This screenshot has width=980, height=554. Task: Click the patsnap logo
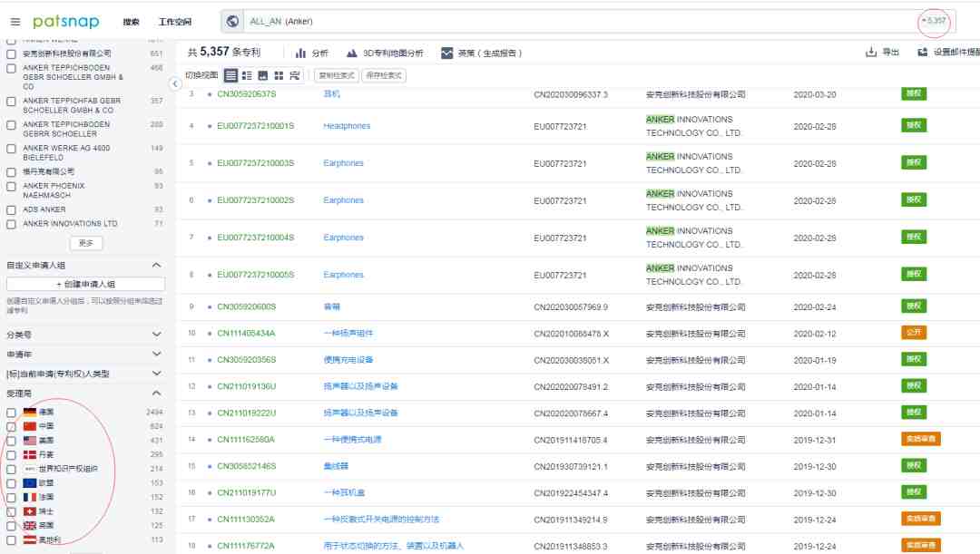pyautogui.click(x=65, y=22)
